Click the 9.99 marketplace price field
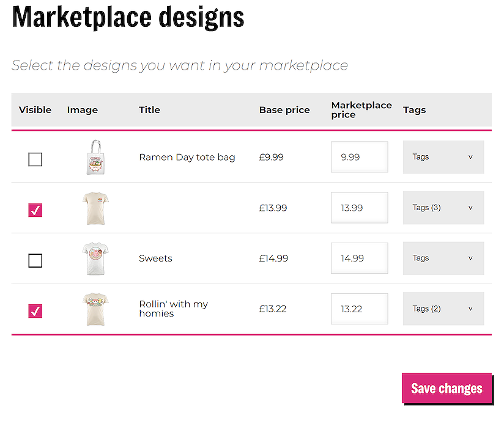 point(359,157)
